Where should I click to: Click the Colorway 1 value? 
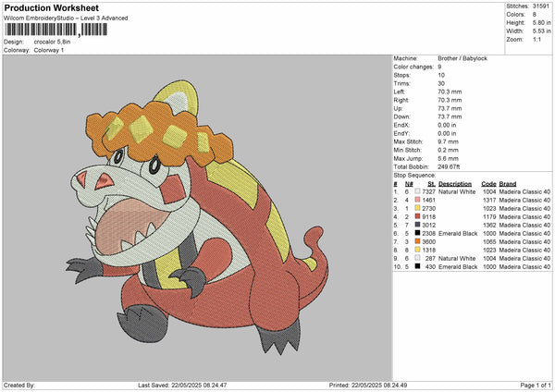pyautogui.click(x=49, y=50)
